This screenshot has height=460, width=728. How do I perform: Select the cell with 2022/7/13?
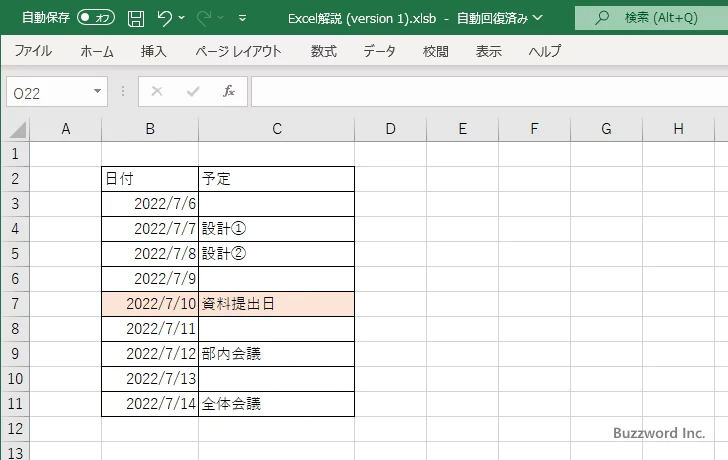coord(150,379)
